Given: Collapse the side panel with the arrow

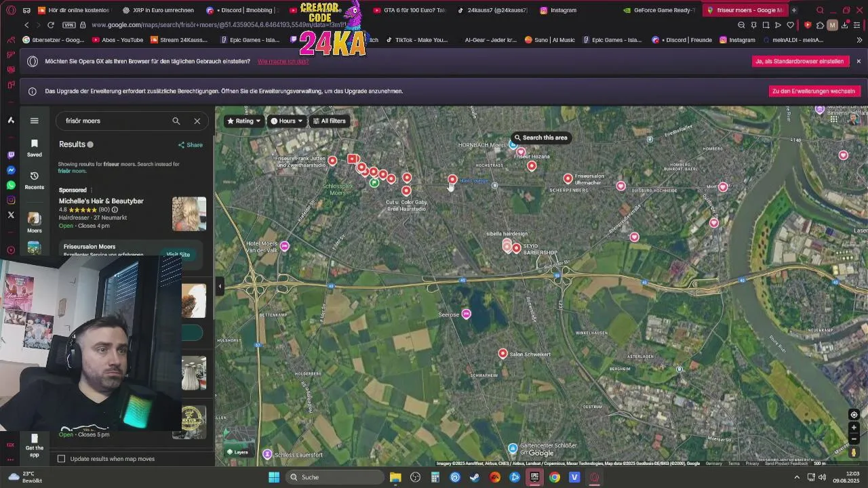Looking at the screenshot, I should (x=220, y=287).
